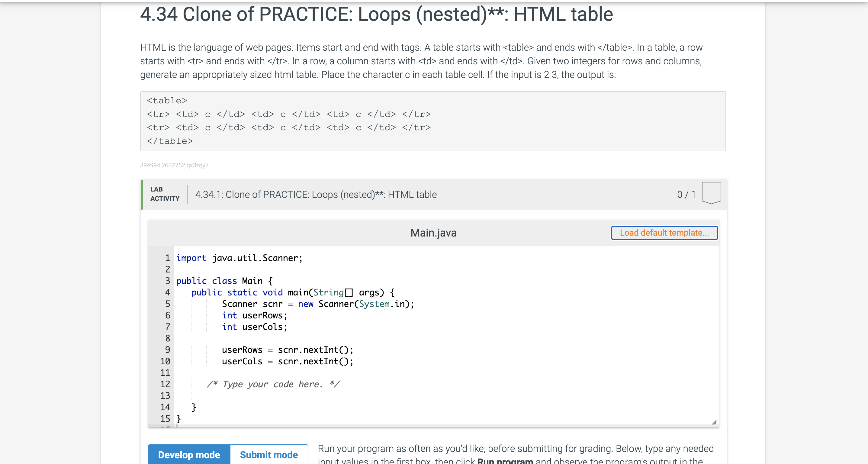Click the <table> sample output line

point(167,101)
